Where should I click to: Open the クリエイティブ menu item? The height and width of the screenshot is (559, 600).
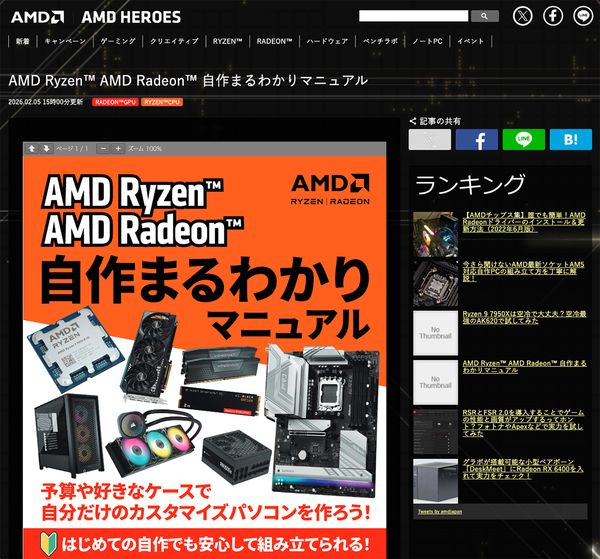[174, 41]
